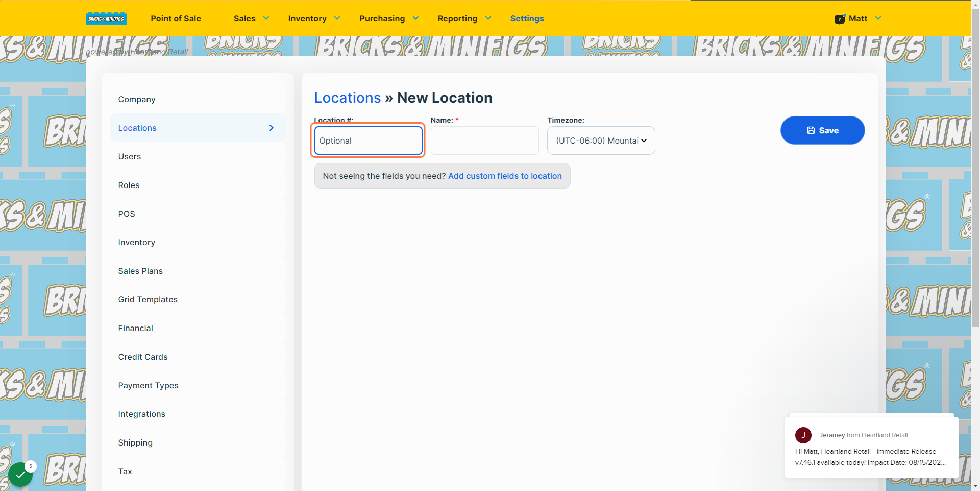The width and height of the screenshot is (980, 491).
Task: Open the Purchasing dropdown menu
Action: point(389,18)
